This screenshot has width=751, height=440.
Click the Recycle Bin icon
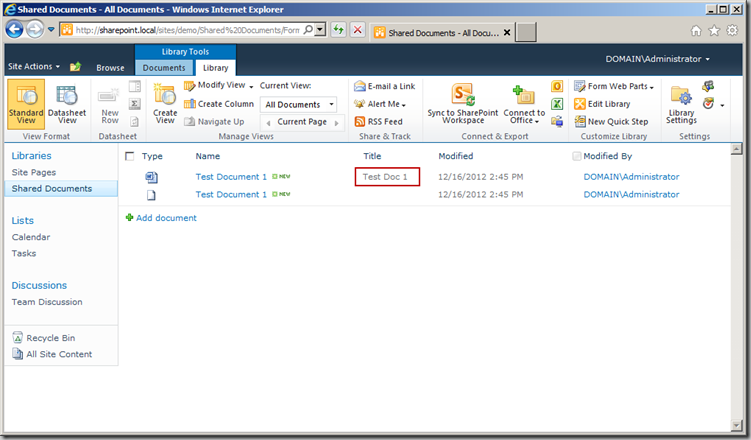point(17,338)
